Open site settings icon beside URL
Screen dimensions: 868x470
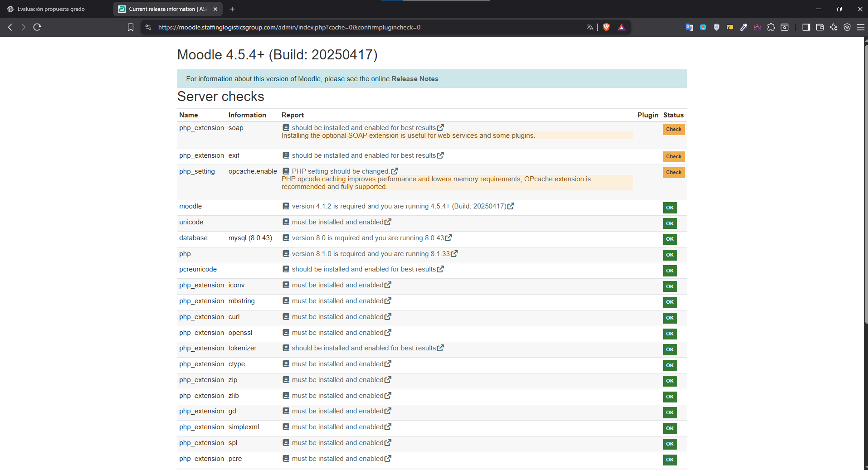click(148, 27)
